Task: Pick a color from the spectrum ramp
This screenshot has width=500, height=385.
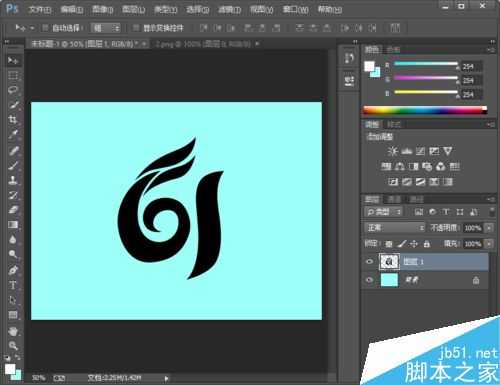Action: pyautogui.click(x=425, y=110)
